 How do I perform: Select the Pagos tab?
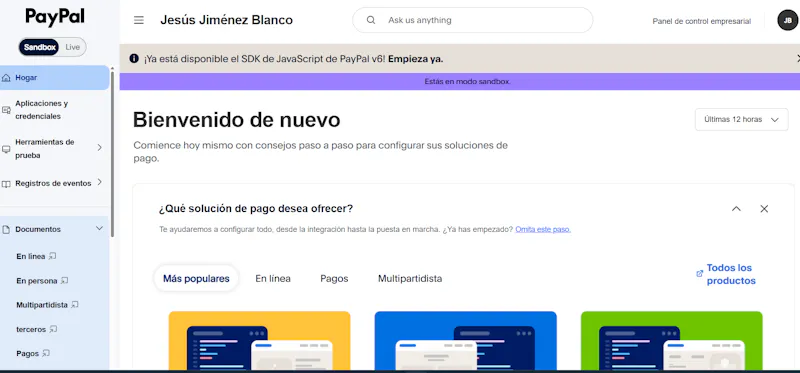(x=334, y=279)
